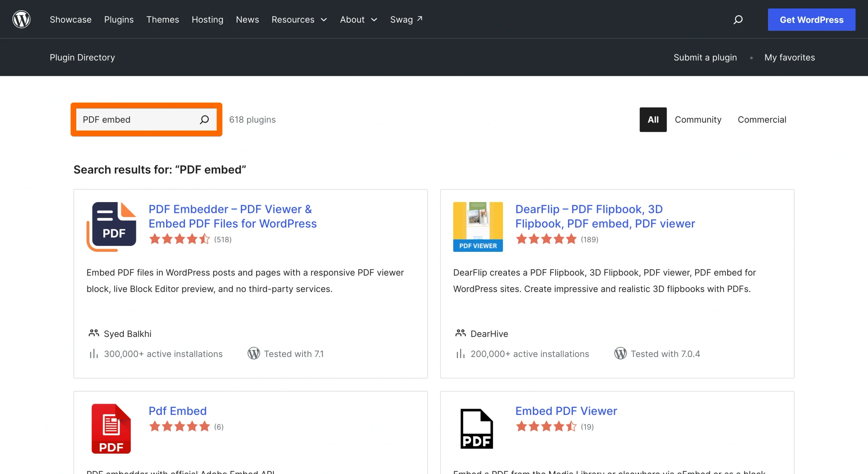868x474 pixels.
Task: Click the authors icon next to Syed Balkhi
Action: (x=94, y=333)
